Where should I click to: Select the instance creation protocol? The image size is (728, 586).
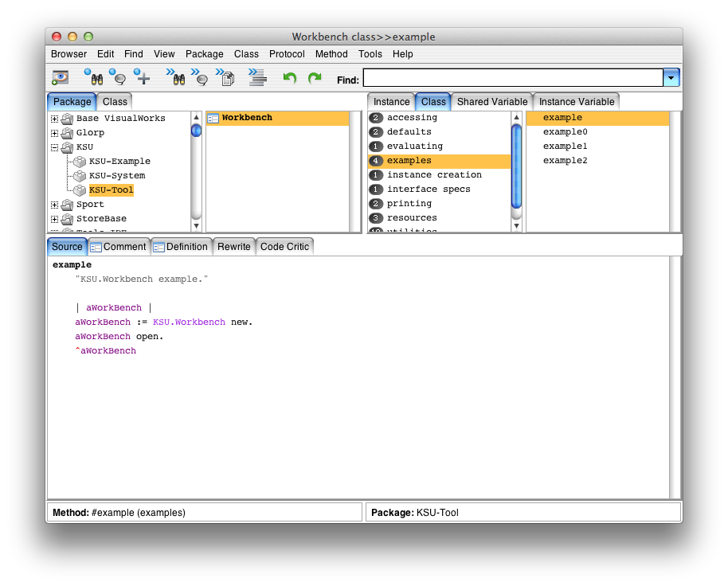439,175
